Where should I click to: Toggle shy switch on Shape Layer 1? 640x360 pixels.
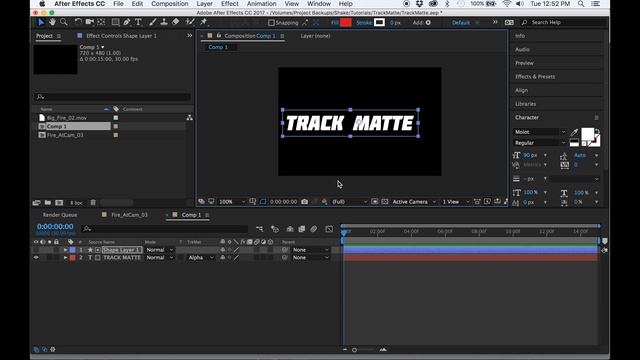(222, 250)
